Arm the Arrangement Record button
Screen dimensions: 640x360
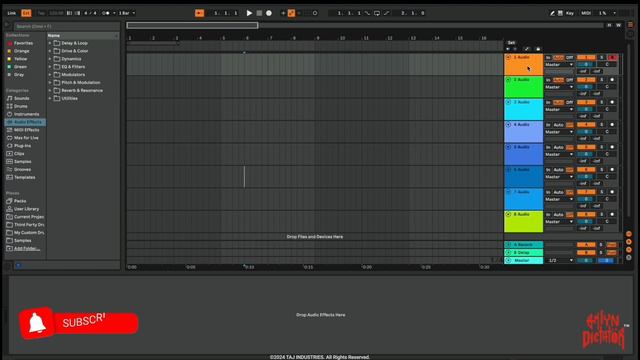[269, 13]
